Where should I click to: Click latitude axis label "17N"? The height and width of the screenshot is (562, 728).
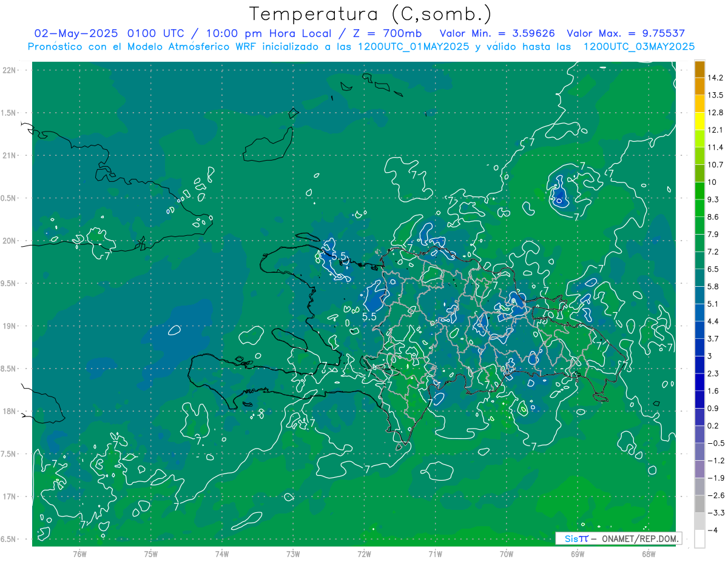point(10,497)
